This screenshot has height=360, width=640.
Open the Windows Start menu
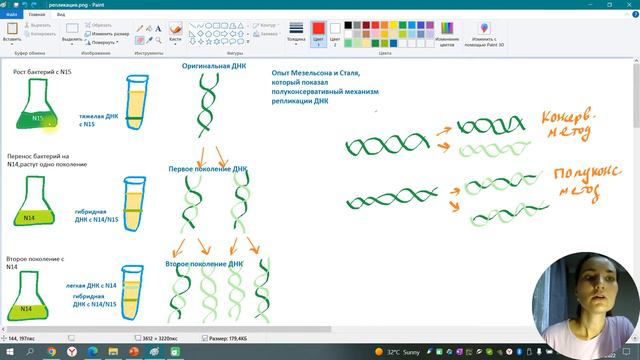pyautogui.click(x=9, y=351)
